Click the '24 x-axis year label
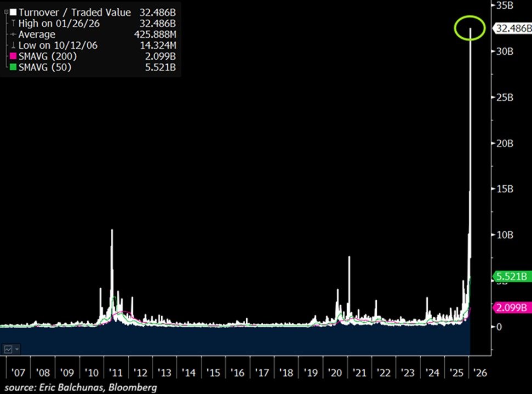Image resolution: width=532 pixels, height=394 pixels. [432, 373]
